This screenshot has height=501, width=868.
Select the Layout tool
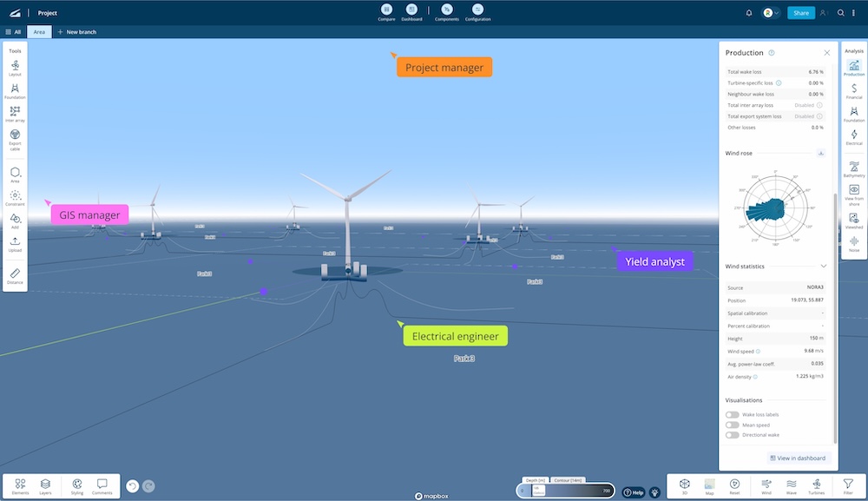[x=15, y=69]
